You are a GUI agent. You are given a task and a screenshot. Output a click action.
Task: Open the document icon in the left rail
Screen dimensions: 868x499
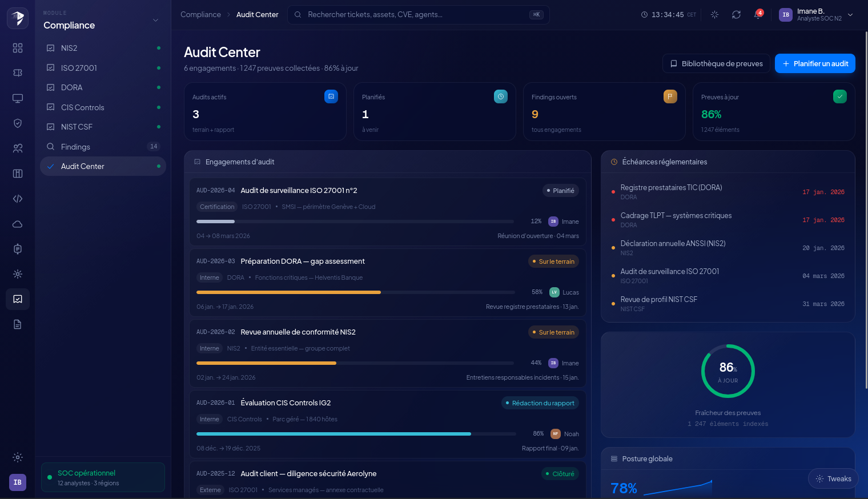click(x=18, y=324)
